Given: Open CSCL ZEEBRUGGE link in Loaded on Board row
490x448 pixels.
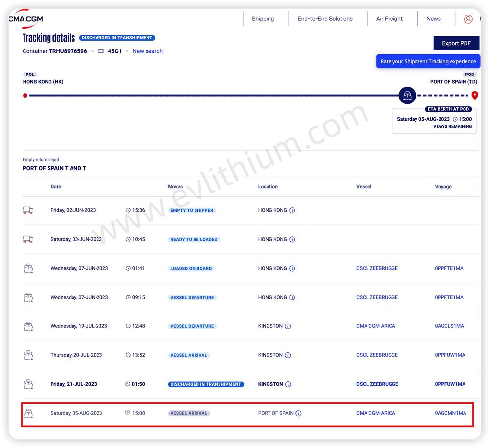Looking at the screenshot, I should 377,268.
